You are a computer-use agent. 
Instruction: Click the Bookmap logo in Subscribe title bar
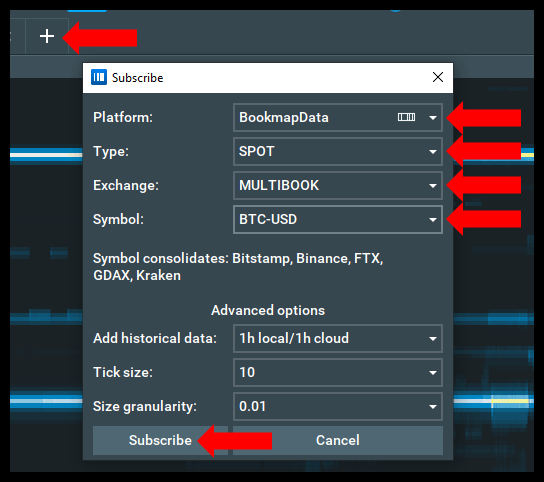(x=99, y=77)
